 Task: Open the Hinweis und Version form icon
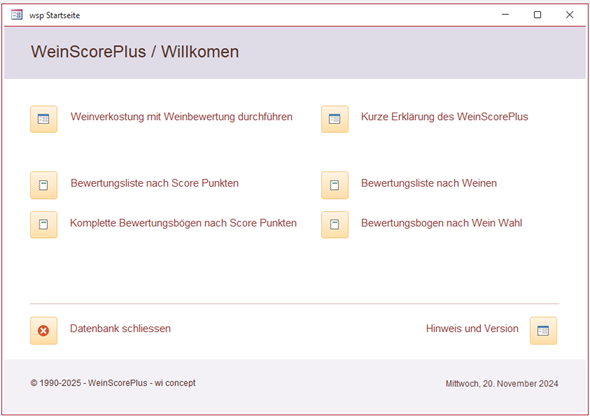coord(543,331)
